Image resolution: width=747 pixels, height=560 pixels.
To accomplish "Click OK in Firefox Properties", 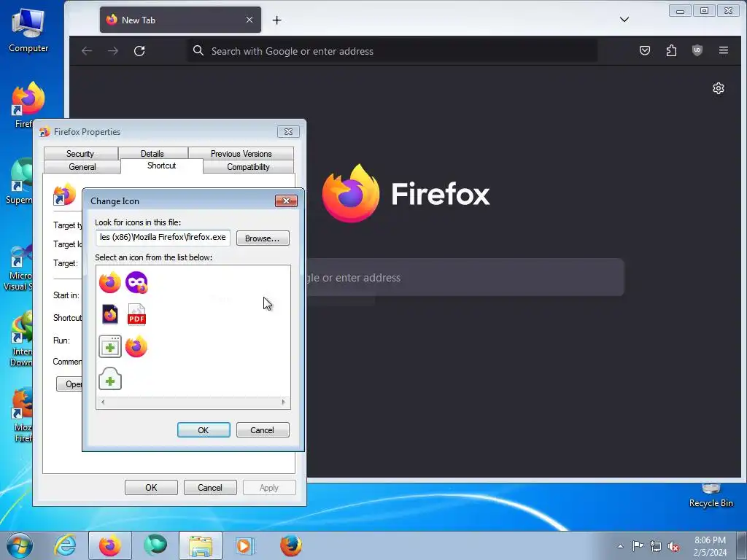I will [151, 488].
